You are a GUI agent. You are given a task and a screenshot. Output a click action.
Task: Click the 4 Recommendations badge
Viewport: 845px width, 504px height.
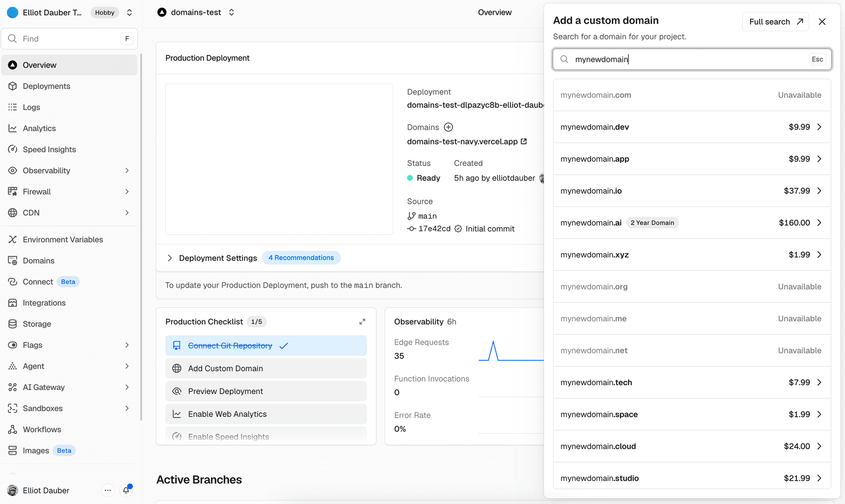pyautogui.click(x=301, y=258)
